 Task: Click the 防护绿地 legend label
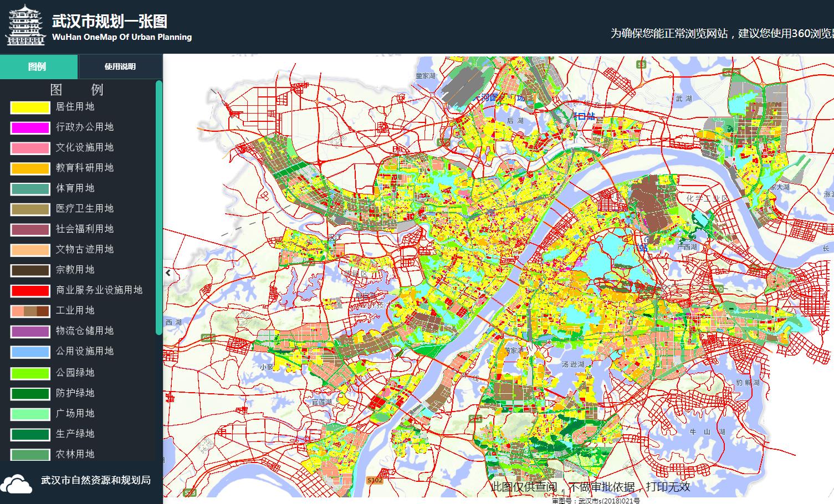pos(75,393)
